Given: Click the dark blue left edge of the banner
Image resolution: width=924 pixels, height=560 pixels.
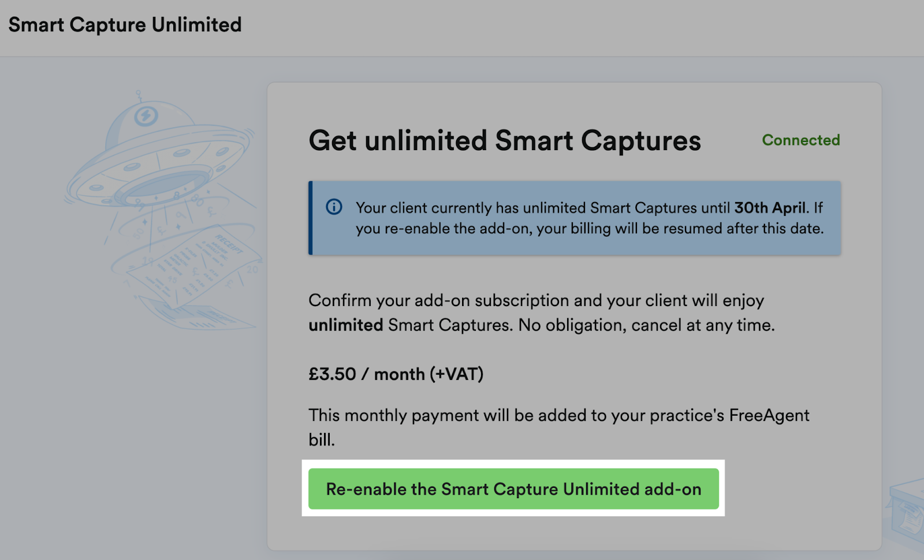Looking at the screenshot, I should click(x=311, y=218).
